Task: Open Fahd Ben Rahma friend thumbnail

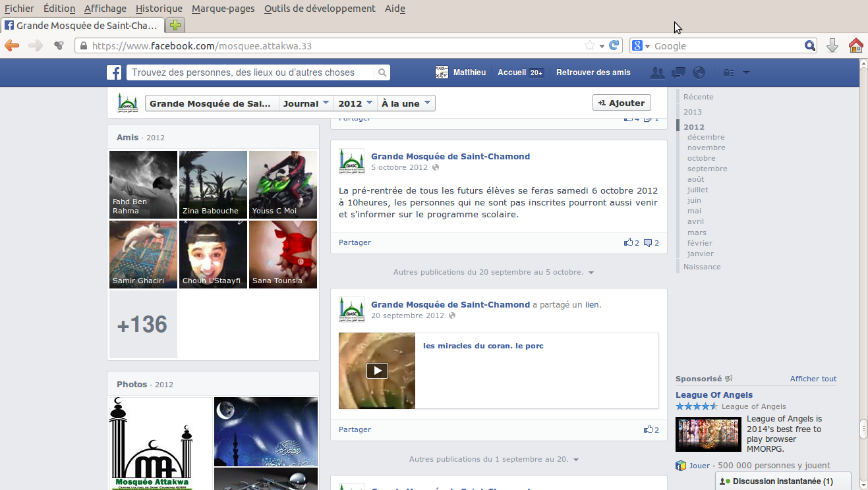Action: pyautogui.click(x=143, y=184)
